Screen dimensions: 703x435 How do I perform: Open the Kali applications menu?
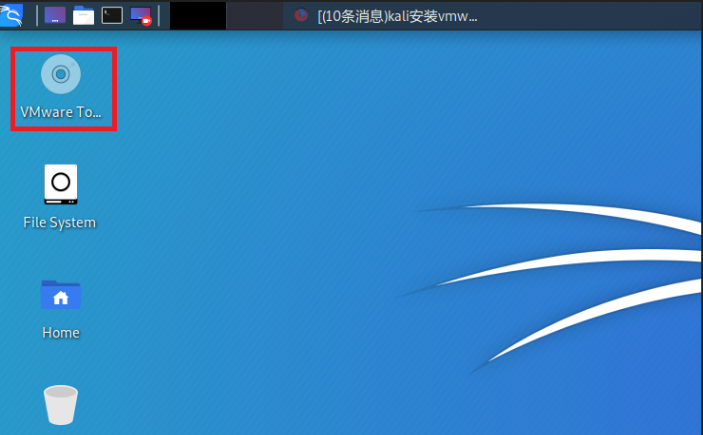tap(12, 14)
